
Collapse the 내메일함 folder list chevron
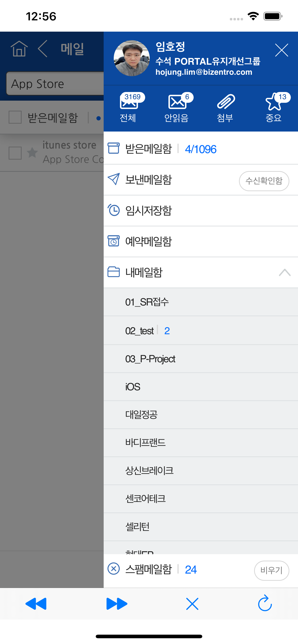tap(285, 272)
